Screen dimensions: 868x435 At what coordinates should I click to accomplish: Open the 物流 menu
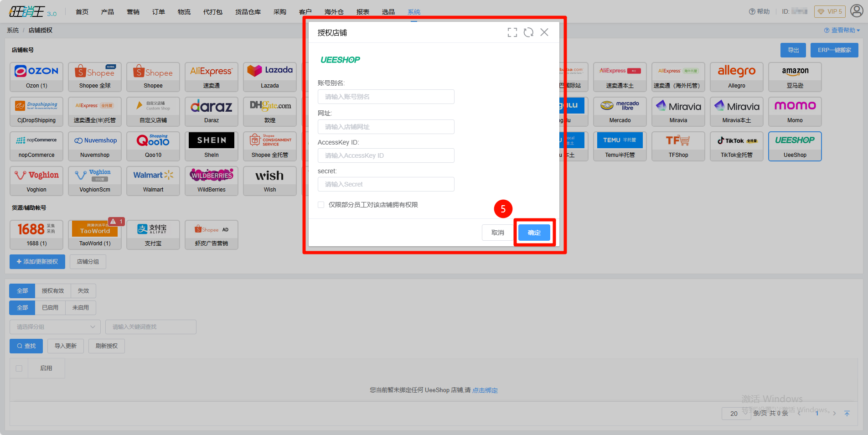point(184,12)
